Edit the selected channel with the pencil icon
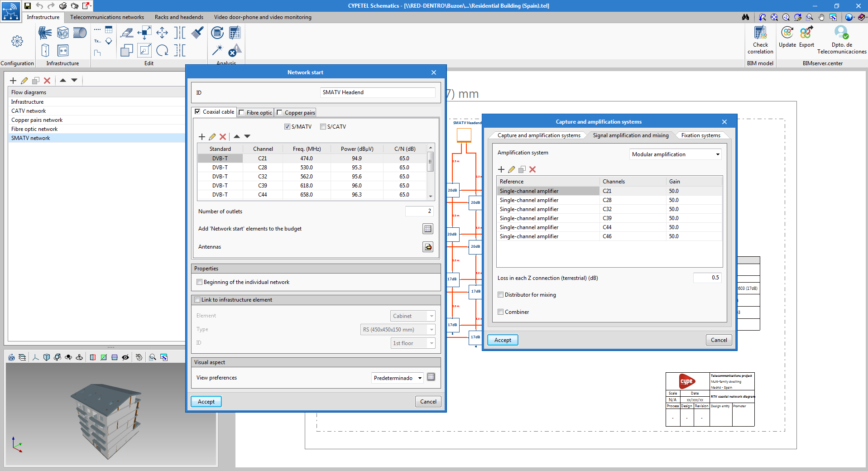 pyautogui.click(x=212, y=137)
